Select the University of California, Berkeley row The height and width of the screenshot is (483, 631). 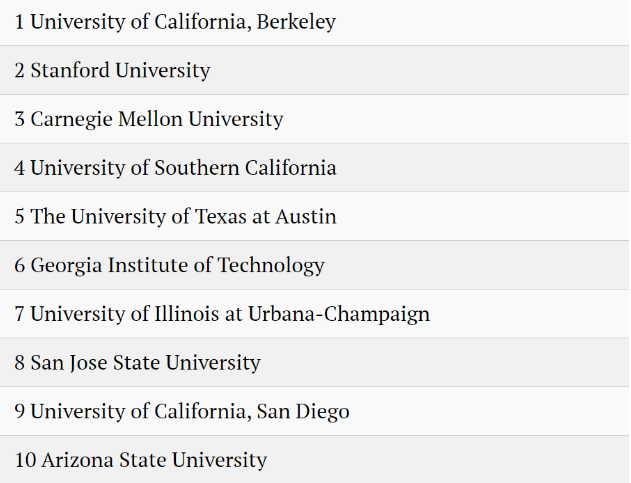pos(315,23)
